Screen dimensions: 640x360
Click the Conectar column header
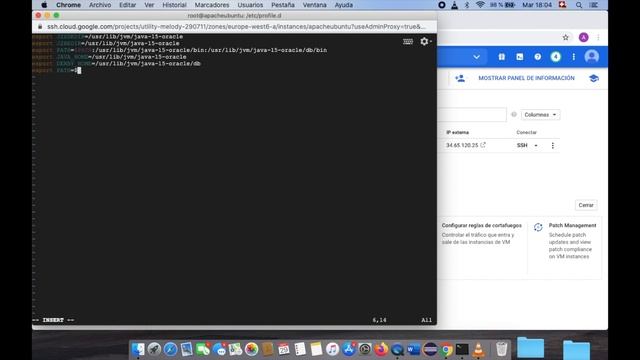click(x=527, y=132)
